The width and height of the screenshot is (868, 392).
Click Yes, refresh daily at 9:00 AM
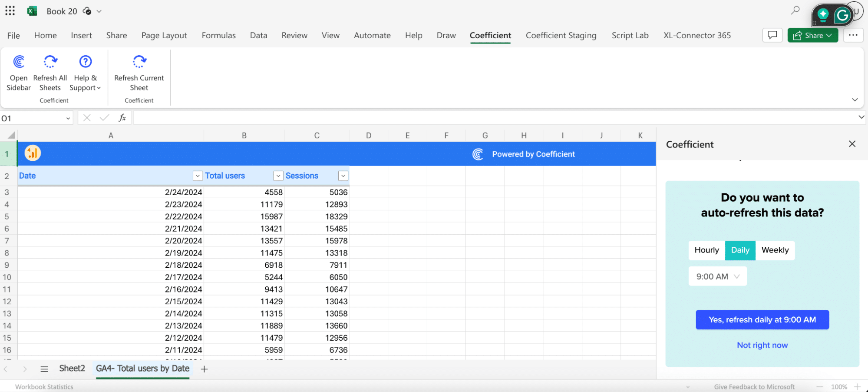coord(762,320)
